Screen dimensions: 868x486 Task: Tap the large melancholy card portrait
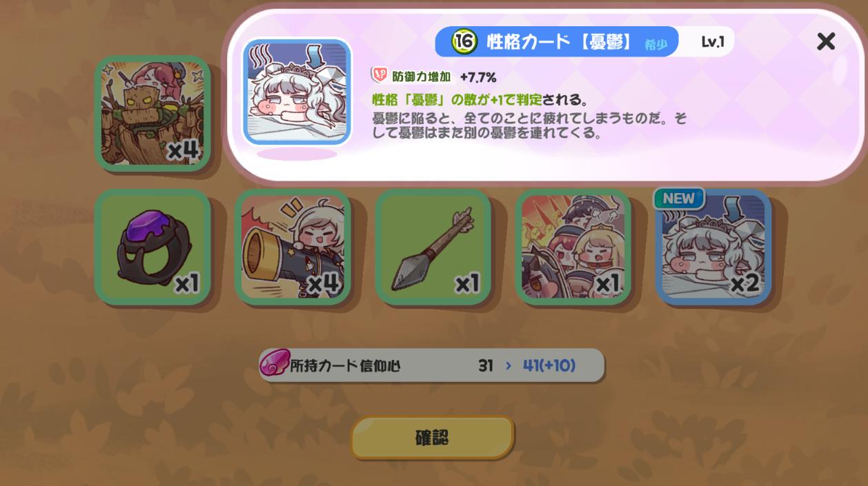297,92
